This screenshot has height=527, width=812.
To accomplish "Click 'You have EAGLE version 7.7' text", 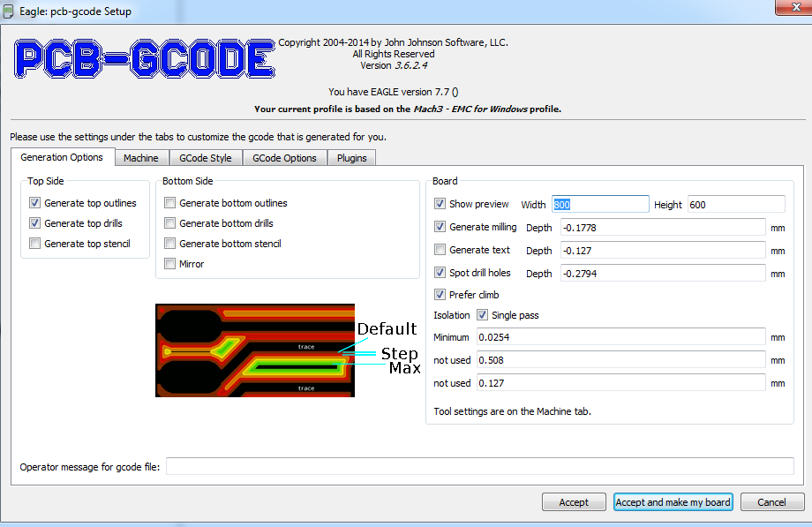I will pyautogui.click(x=393, y=92).
